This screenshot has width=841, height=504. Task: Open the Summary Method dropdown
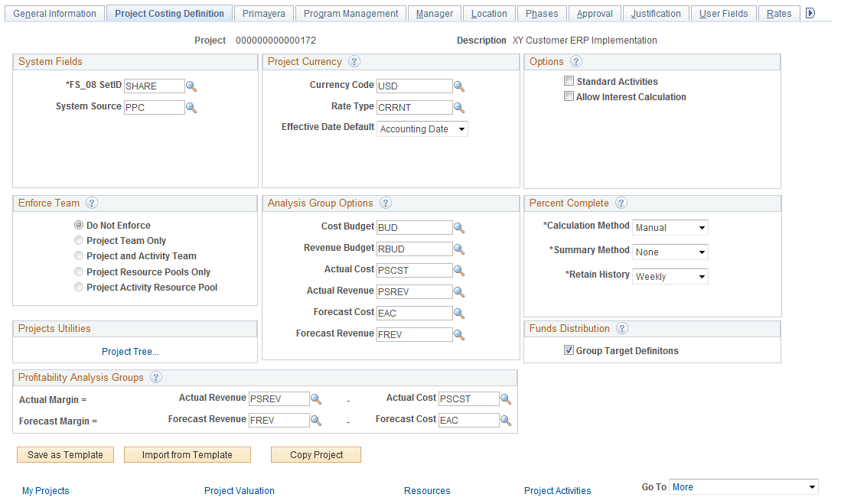tap(670, 252)
